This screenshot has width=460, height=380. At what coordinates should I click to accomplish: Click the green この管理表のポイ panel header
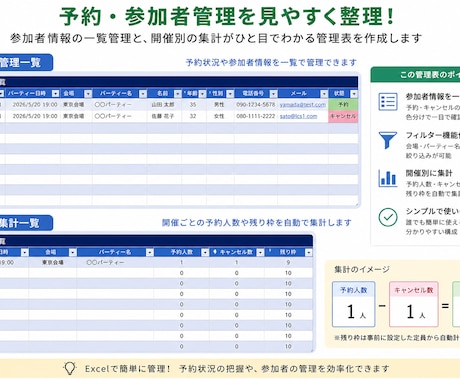tap(416, 75)
